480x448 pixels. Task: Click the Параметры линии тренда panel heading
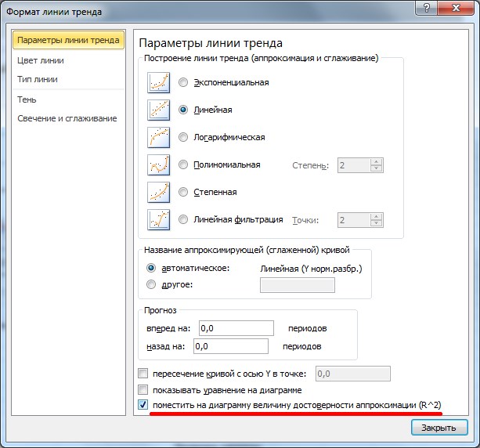point(211,43)
